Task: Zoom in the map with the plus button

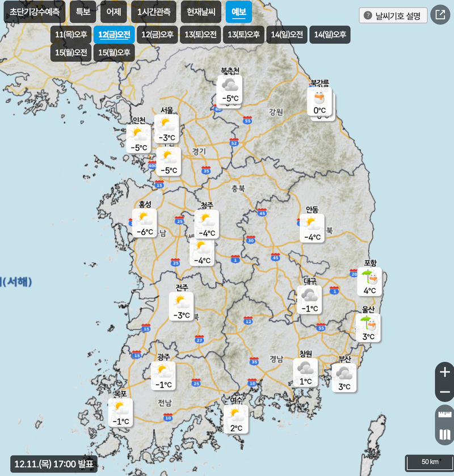Action: point(444,373)
